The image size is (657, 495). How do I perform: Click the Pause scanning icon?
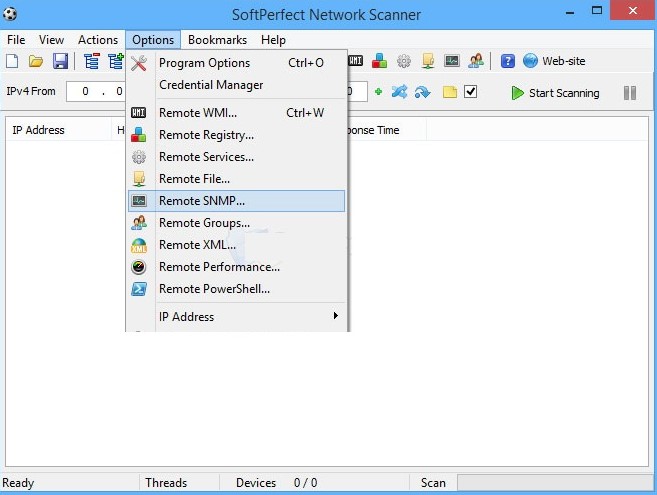[630, 93]
